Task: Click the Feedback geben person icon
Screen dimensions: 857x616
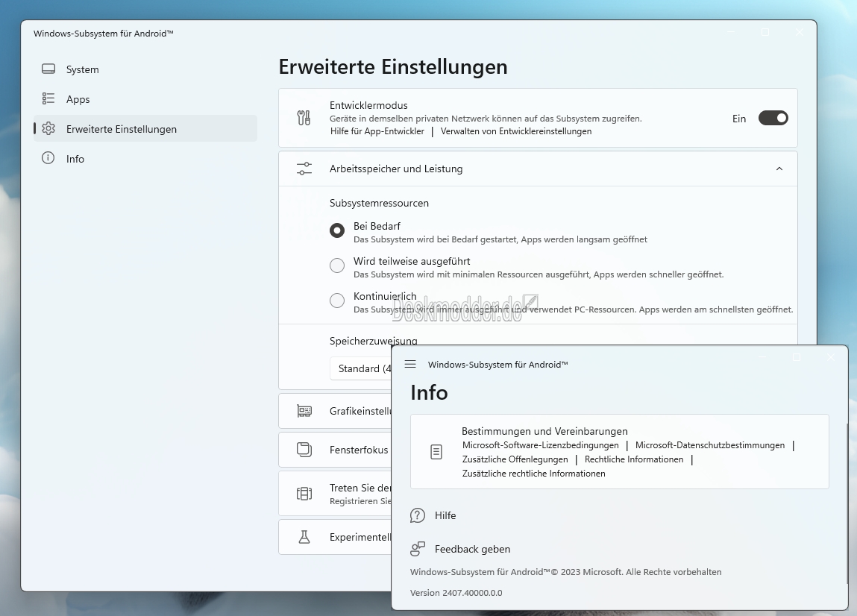Action: [x=418, y=549]
